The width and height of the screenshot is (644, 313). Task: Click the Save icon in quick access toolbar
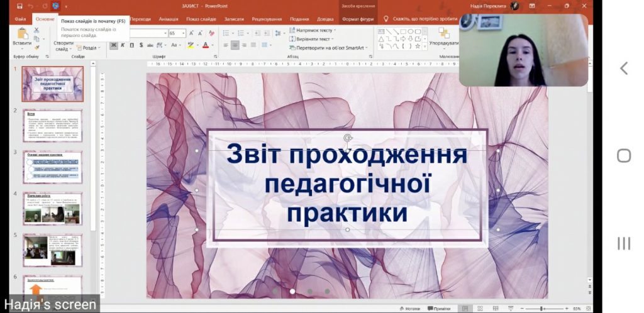point(20,6)
